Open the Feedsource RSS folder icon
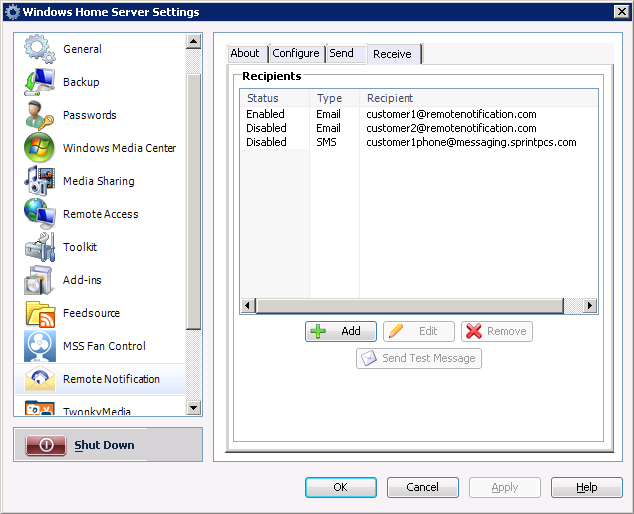The width and height of the screenshot is (634, 514). point(39,313)
